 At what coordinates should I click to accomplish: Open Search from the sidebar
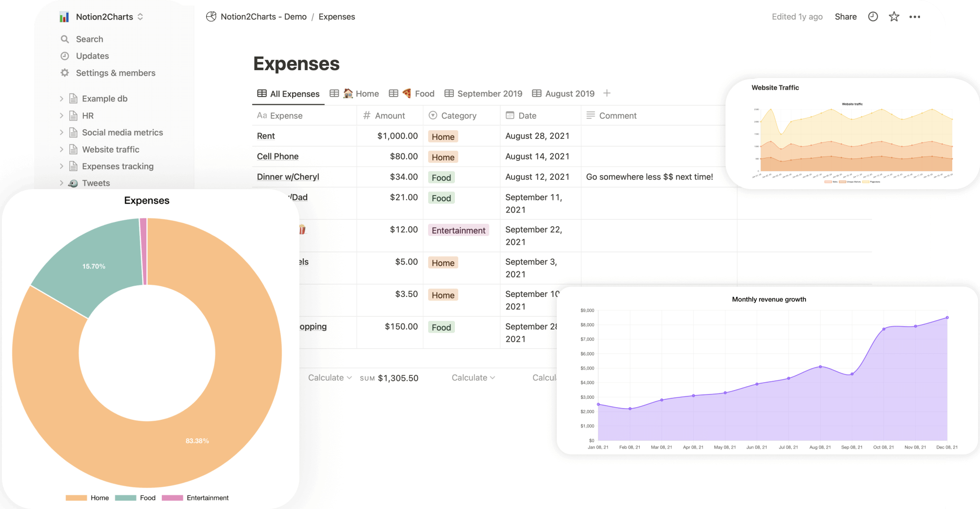pyautogui.click(x=65, y=39)
